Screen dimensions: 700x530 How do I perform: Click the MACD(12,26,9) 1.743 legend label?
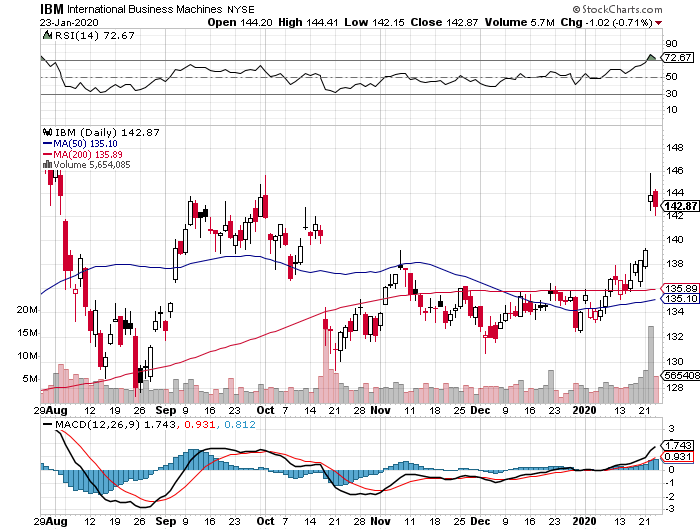tap(115, 424)
